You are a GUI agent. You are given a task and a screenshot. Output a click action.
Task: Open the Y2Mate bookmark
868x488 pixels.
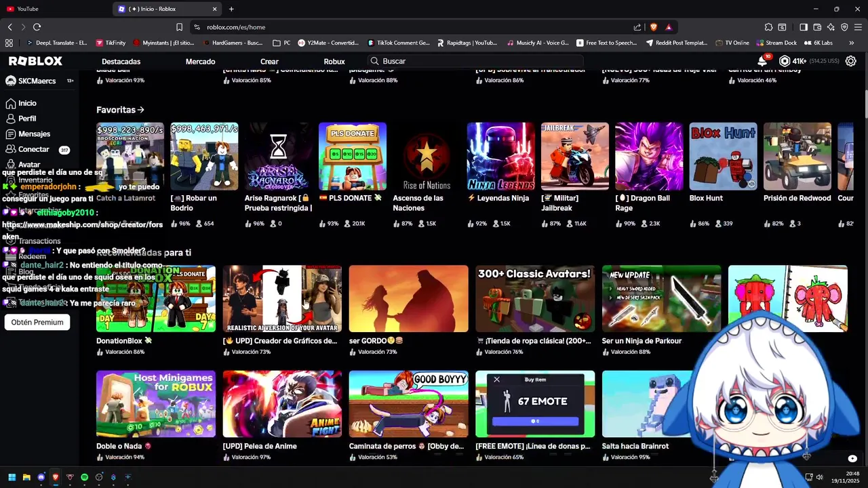pos(328,43)
